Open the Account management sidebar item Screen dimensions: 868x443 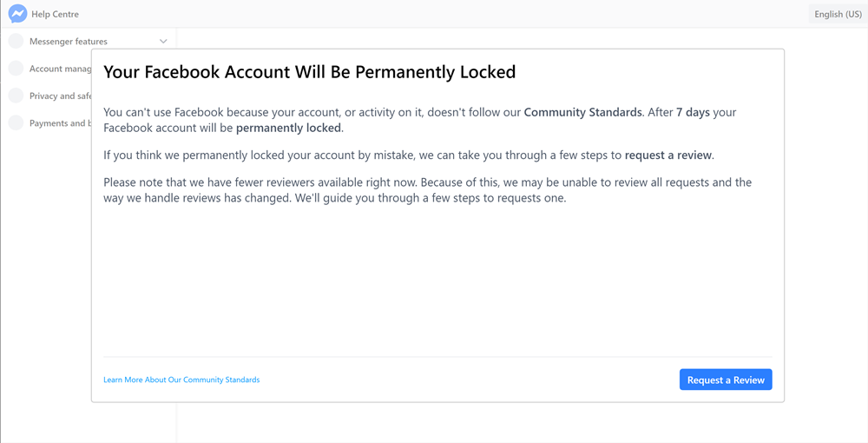(60, 69)
